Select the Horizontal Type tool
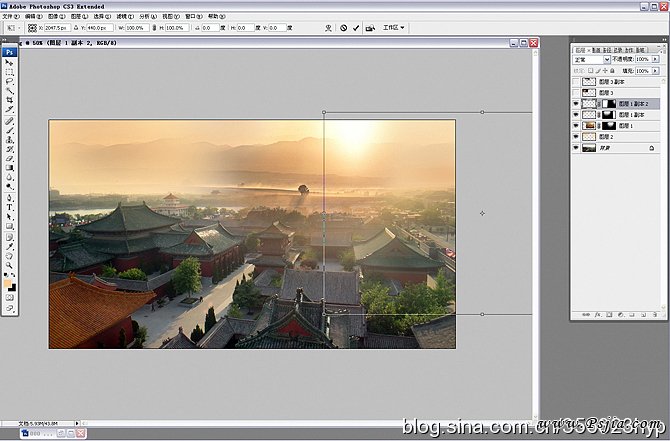Image resolution: width=670 pixels, height=441 pixels. (10, 207)
